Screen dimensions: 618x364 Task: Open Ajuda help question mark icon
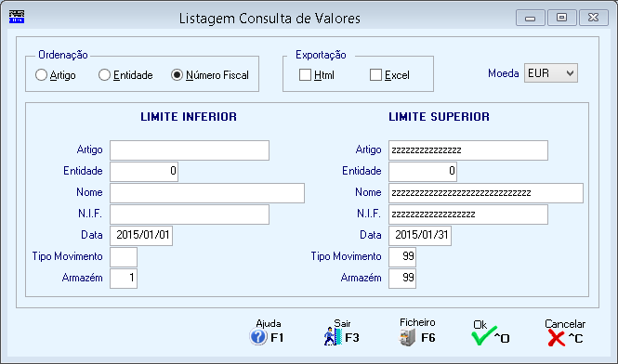pos(258,337)
